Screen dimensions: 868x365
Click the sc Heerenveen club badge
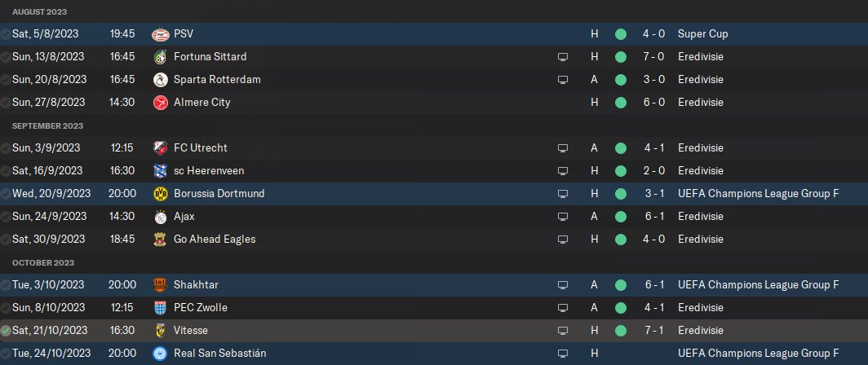pyautogui.click(x=160, y=171)
